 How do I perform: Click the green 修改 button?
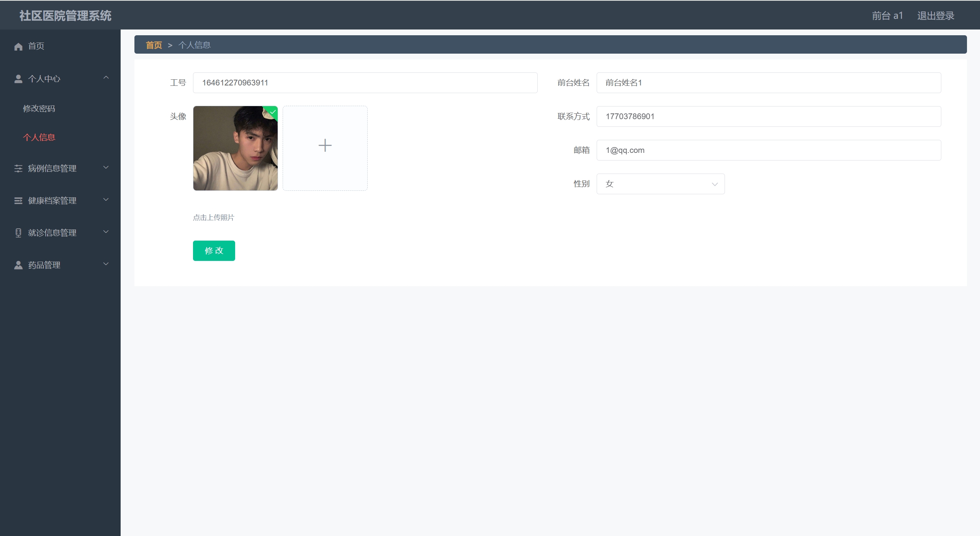point(214,251)
